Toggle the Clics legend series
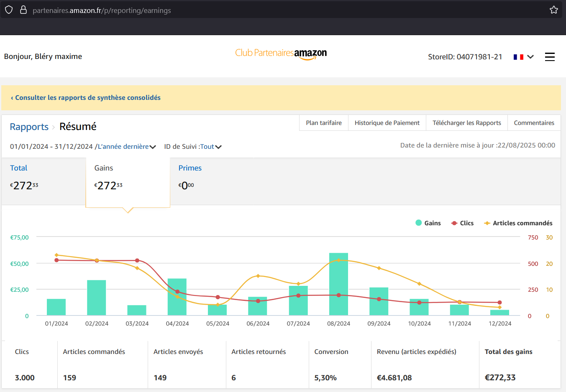Screen dimensions: 566x392 coord(462,223)
